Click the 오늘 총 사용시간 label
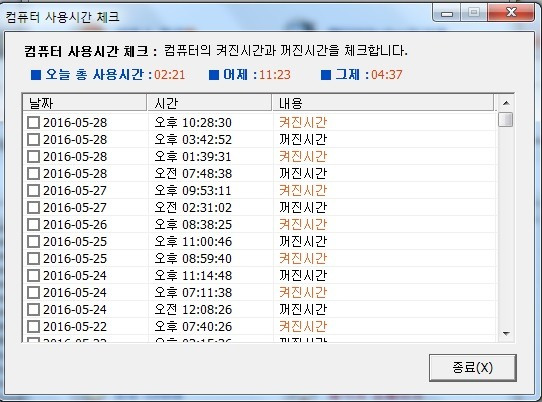The height and width of the screenshot is (402, 542). point(98,75)
